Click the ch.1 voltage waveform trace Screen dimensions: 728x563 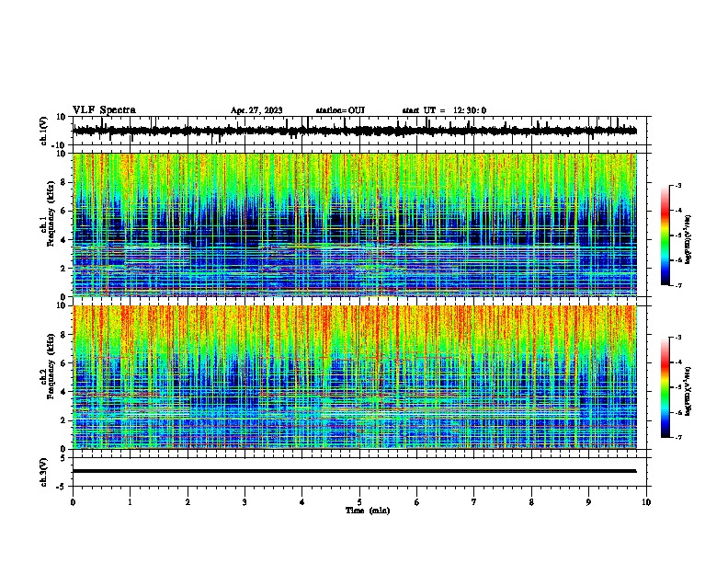coord(354,131)
